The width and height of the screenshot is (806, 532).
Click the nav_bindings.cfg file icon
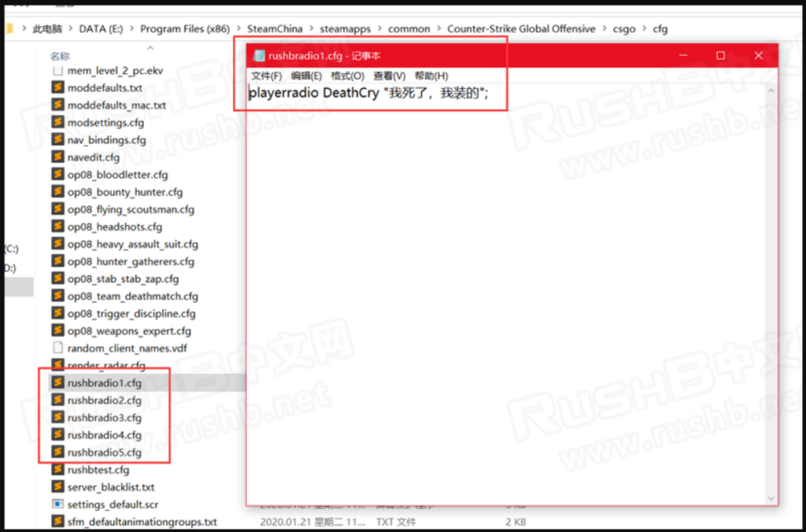[x=57, y=140]
